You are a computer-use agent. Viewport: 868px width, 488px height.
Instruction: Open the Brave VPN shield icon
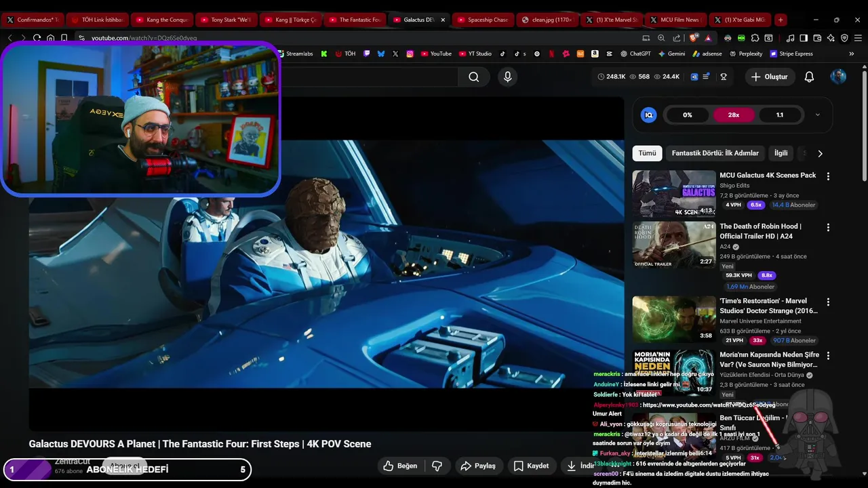tap(844, 38)
